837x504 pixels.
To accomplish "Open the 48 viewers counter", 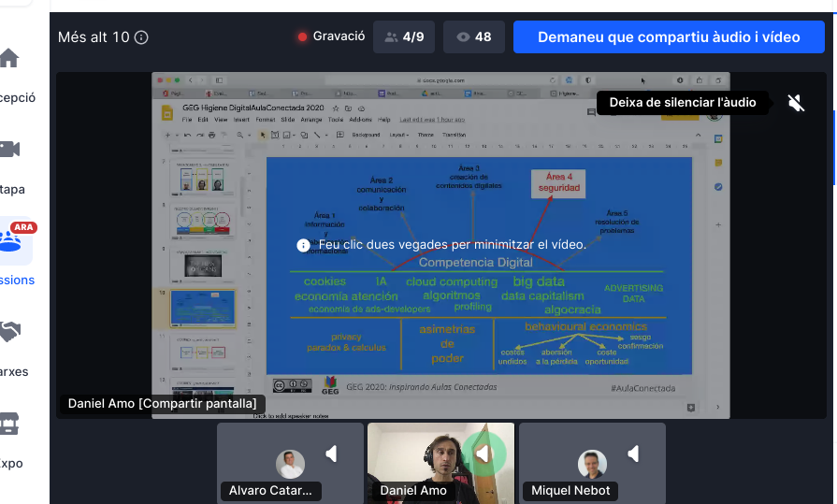I will click(x=473, y=36).
